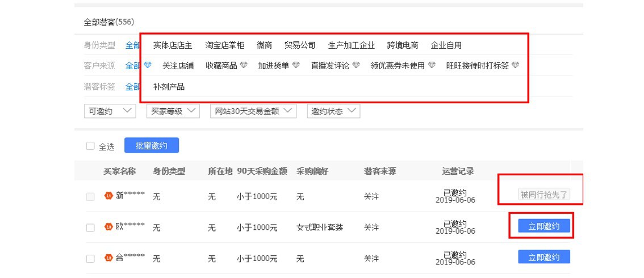This screenshot has height=278, width=644.
Task: Select 全部 in the 身份类型 filter row
Action: pyautogui.click(x=133, y=45)
